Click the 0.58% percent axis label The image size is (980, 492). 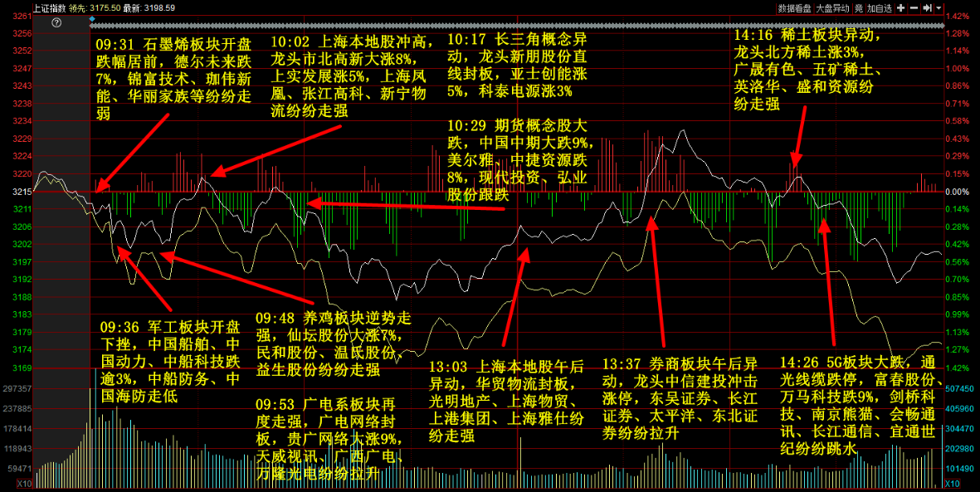(957, 120)
